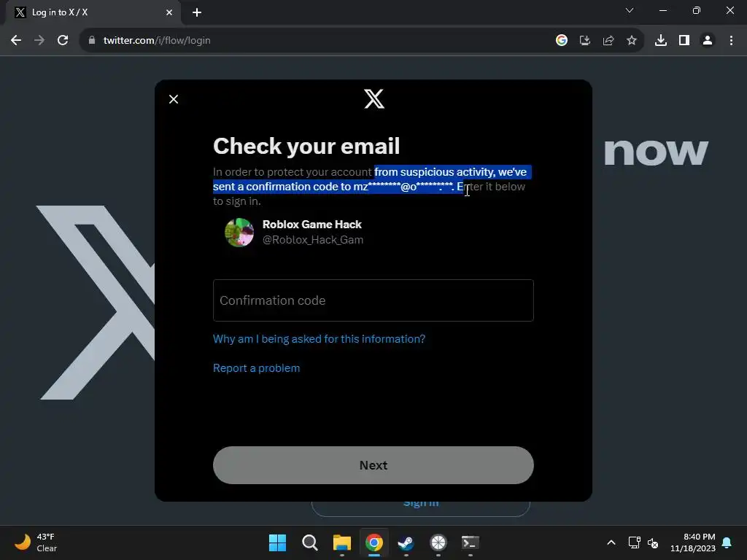Open File Explorer from taskbar

(x=341, y=542)
